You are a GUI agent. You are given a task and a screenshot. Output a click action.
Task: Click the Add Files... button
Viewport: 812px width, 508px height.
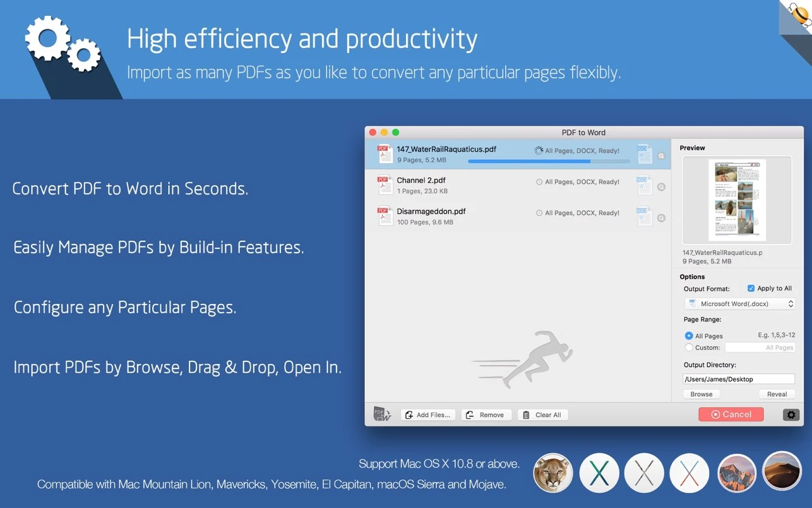[428, 415]
